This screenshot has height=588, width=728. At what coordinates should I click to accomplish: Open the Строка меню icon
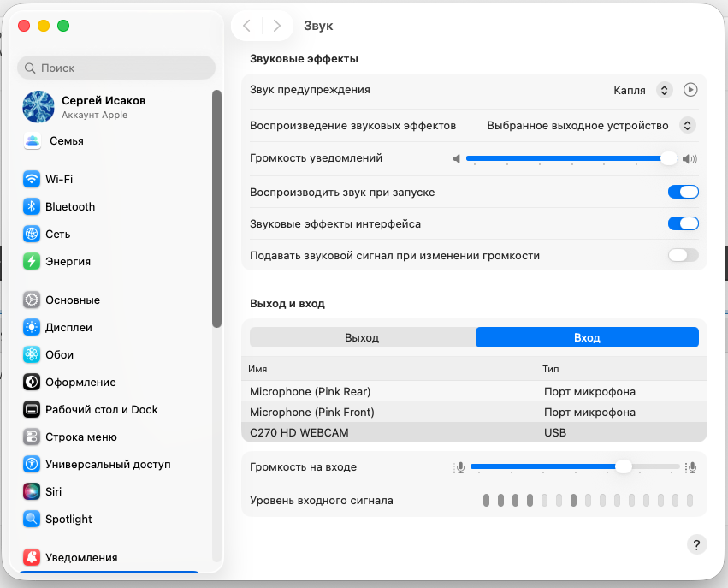32,437
